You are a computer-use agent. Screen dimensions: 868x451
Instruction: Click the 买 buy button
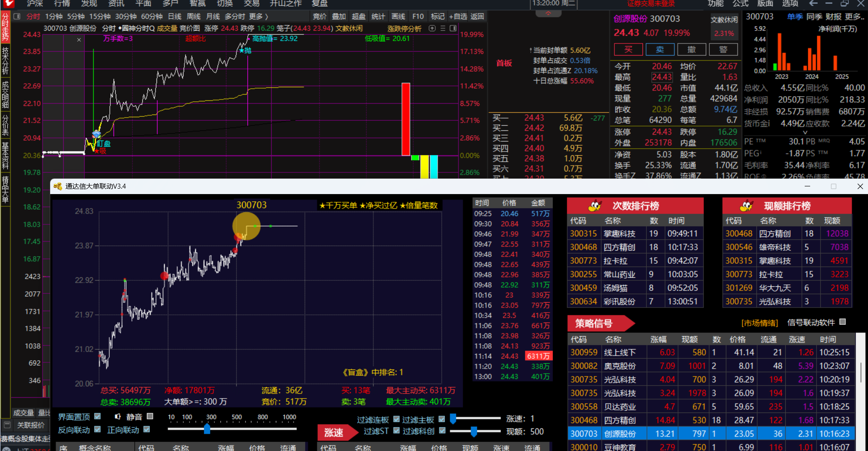628,49
